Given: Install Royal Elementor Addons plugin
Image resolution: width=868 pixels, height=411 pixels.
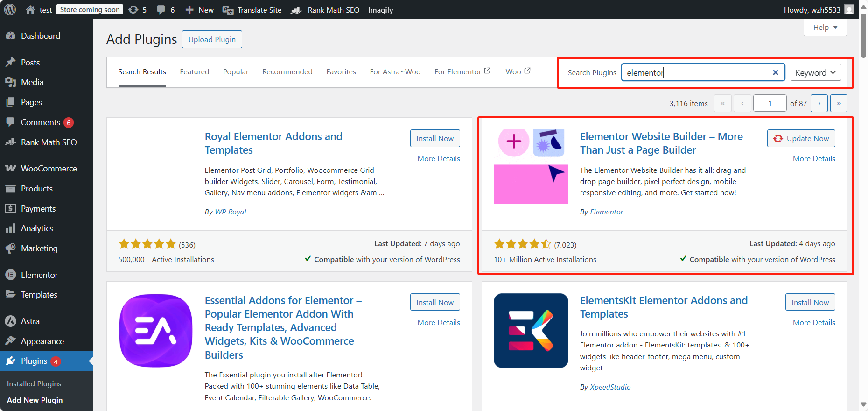Looking at the screenshot, I should click(x=434, y=139).
